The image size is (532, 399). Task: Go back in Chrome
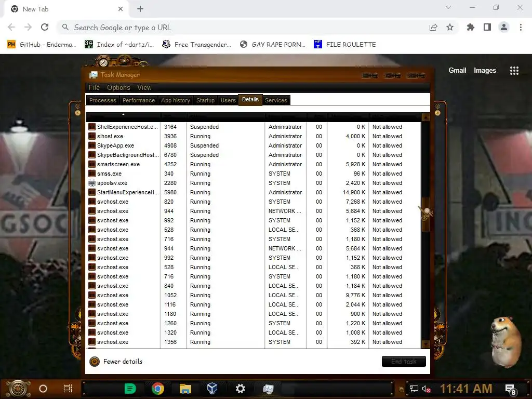click(11, 27)
